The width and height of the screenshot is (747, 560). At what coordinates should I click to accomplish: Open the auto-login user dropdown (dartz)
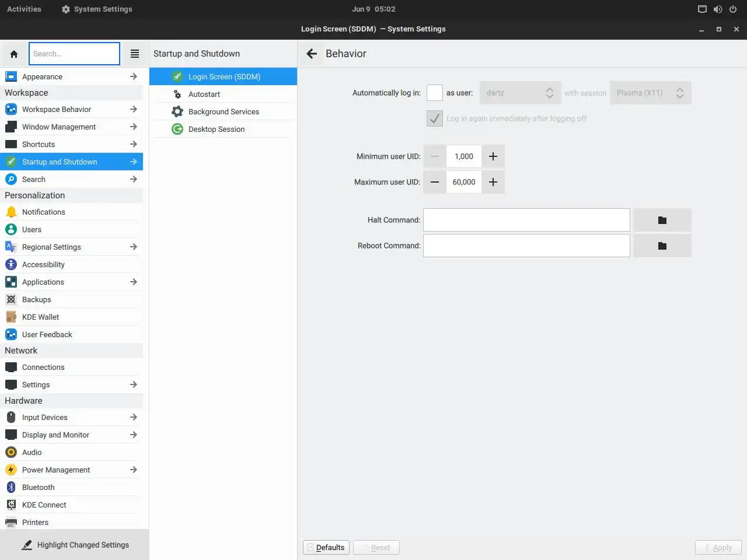521,93
